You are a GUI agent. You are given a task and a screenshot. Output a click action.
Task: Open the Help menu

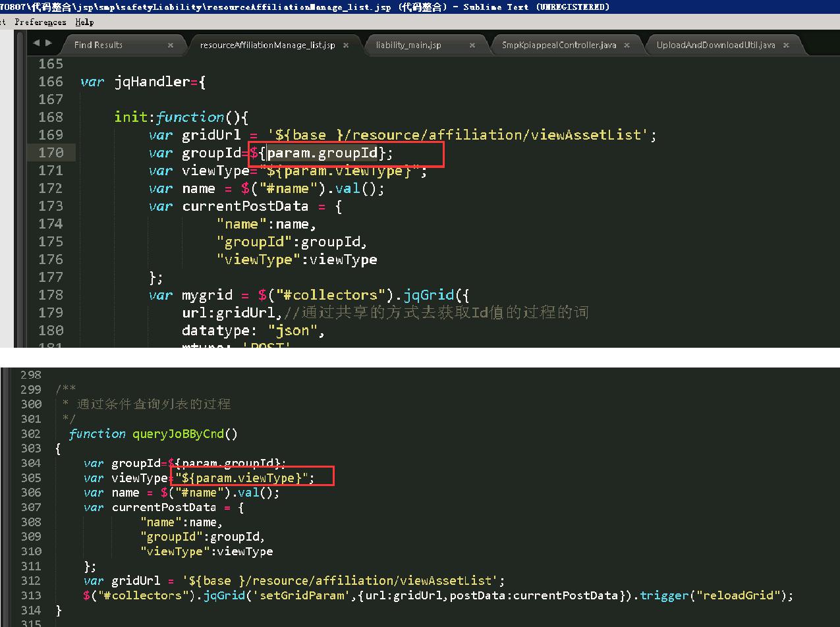point(84,22)
